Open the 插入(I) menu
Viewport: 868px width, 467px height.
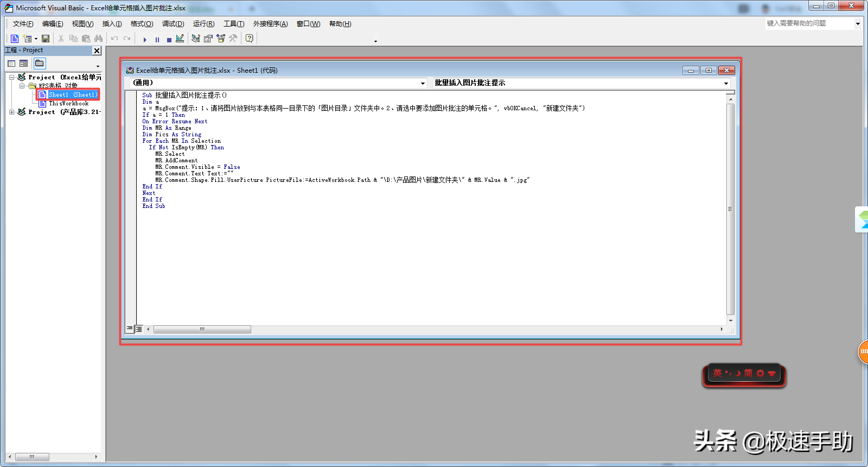(112, 24)
